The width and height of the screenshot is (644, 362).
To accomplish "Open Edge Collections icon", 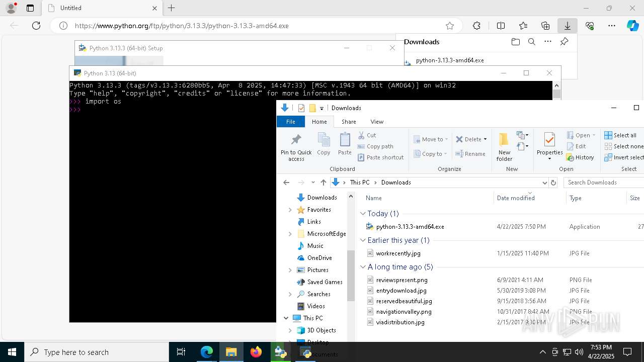I will 545,26.
